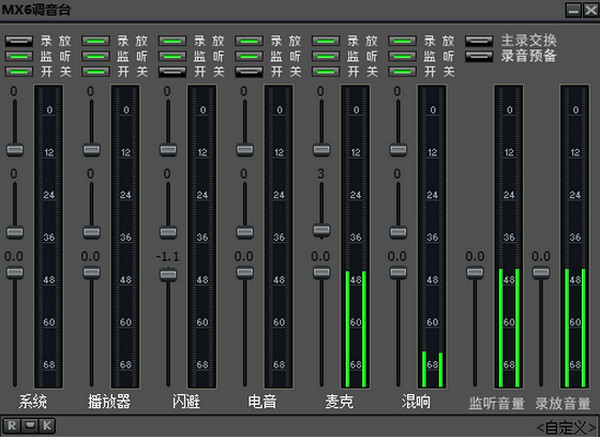This screenshot has width=600, height=437.
Task: Toggle 录放 for the 麦克 channel
Action: coord(326,41)
